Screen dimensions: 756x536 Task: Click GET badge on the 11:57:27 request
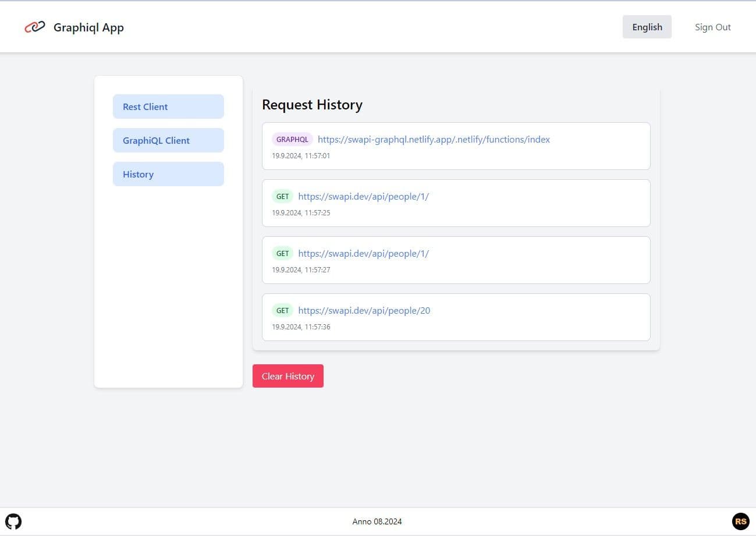[x=282, y=254]
